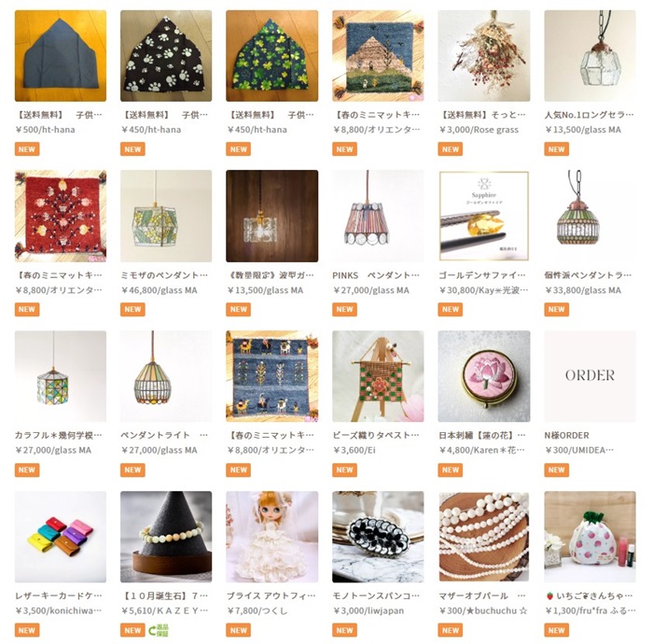Click the NEW badge under the monotone brooch
653x644 pixels.
point(344,630)
